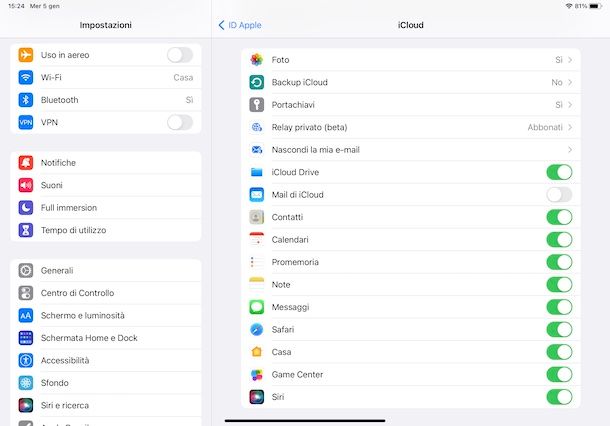Tap the Suoni speaker icon
The height and width of the screenshot is (426, 610).
click(x=26, y=185)
